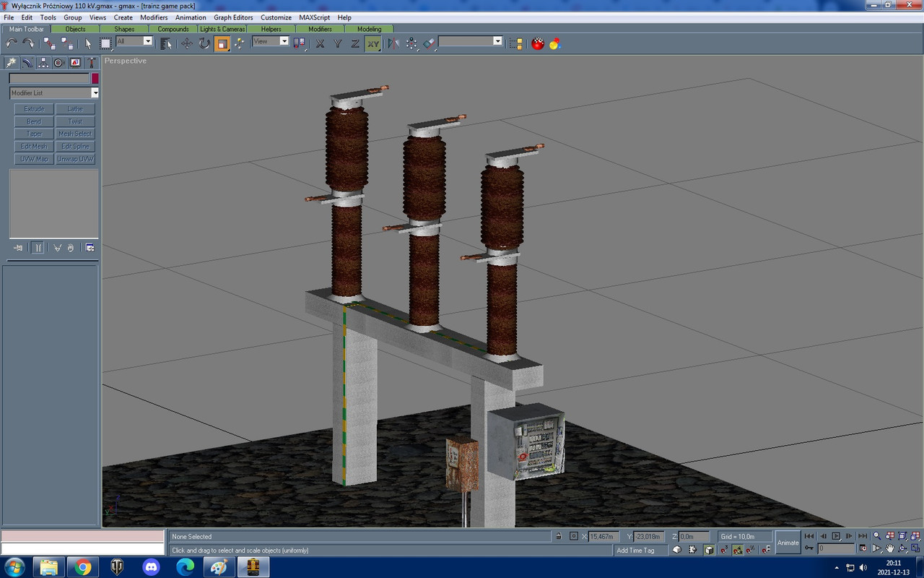Click the Extrude modifier button
924x578 pixels.
[34, 109]
